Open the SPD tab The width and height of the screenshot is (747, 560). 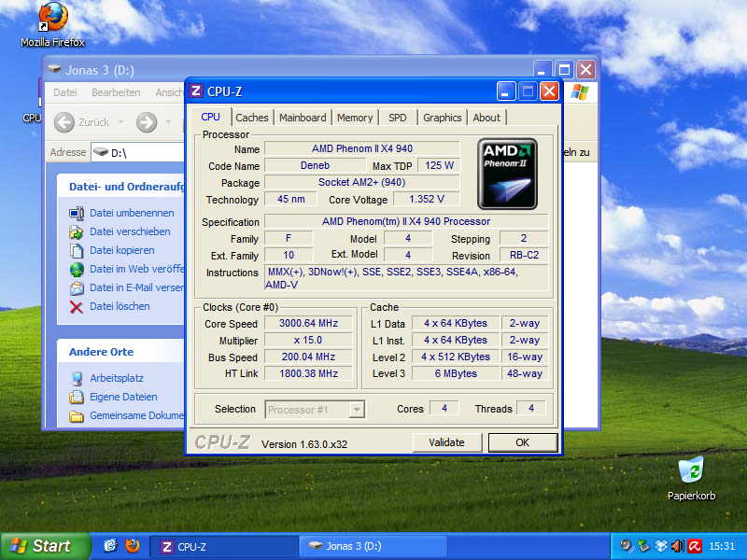click(x=398, y=118)
